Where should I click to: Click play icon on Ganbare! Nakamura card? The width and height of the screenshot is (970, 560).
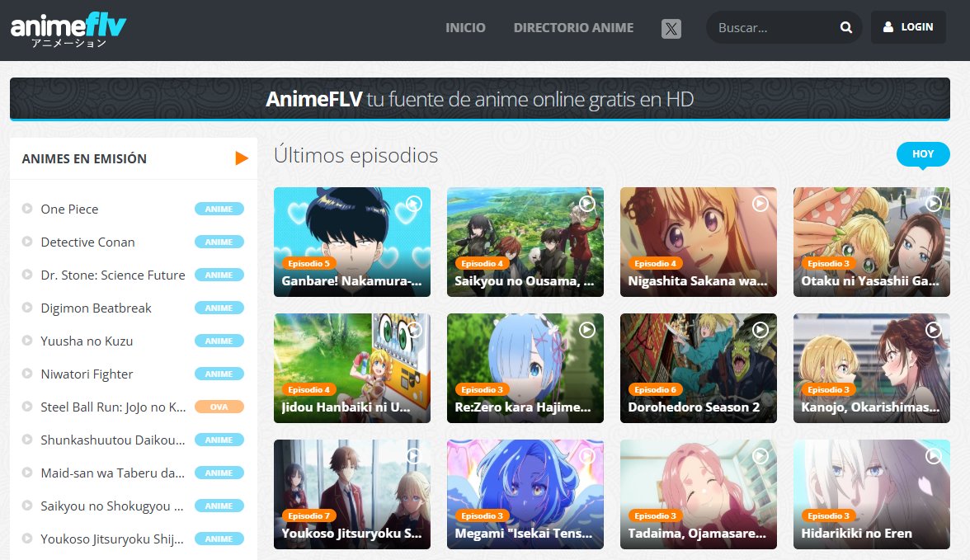coord(414,203)
